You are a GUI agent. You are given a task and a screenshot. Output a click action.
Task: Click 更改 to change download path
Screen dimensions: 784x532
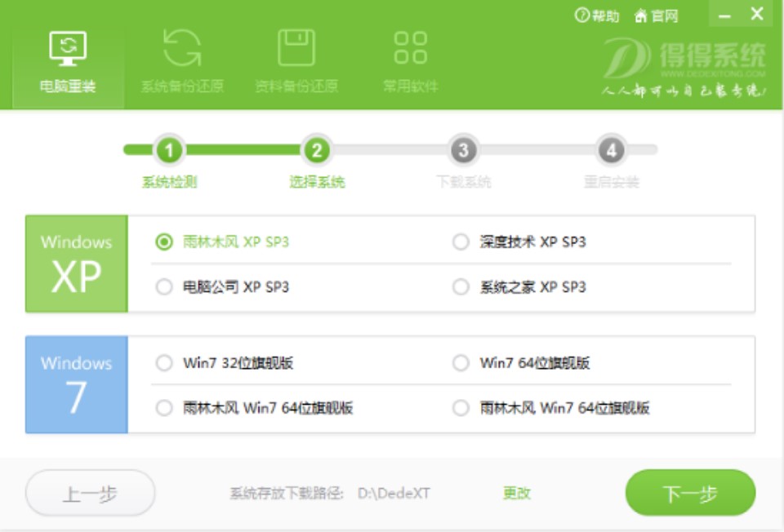pyautogui.click(x=516, y=494)
